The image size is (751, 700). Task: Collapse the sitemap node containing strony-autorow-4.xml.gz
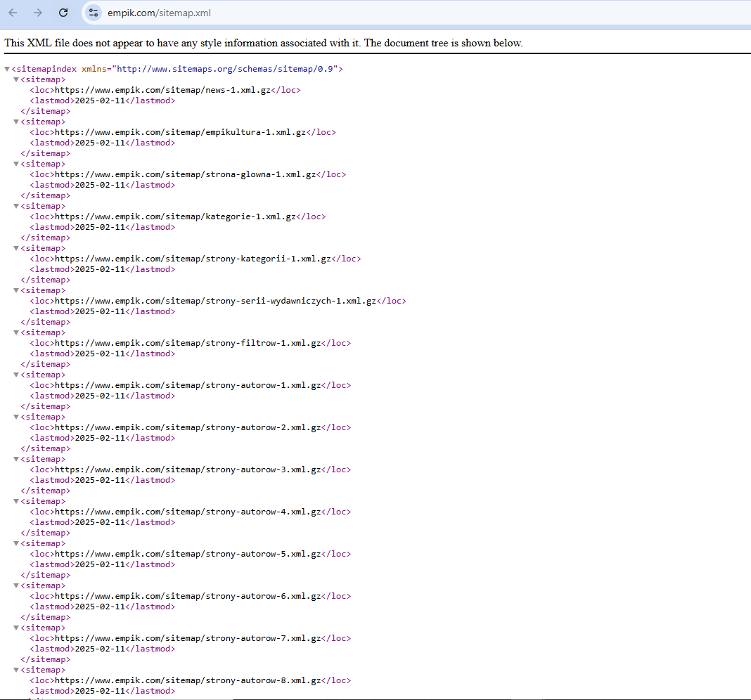point(16,501)
